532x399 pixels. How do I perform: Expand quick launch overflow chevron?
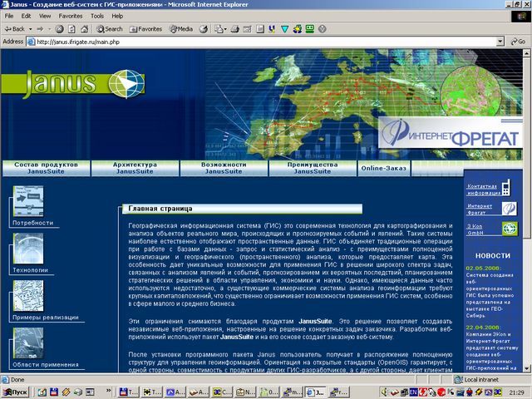[109, 391]
